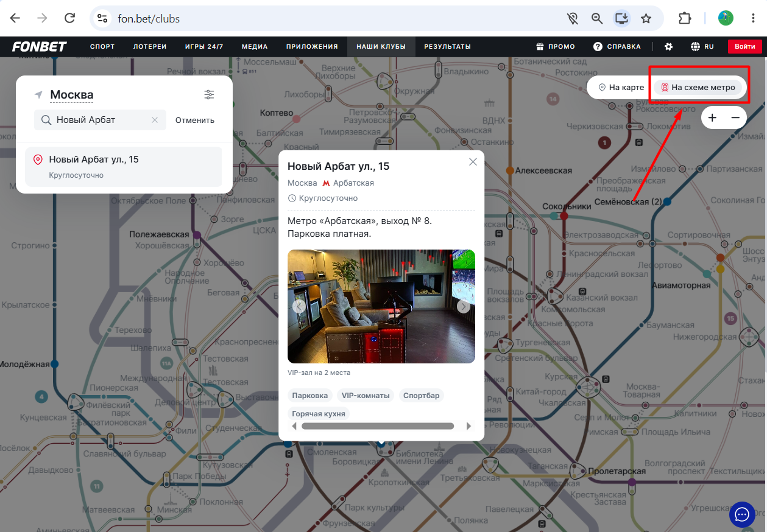Click the Молодёжная station on the map

54,363
